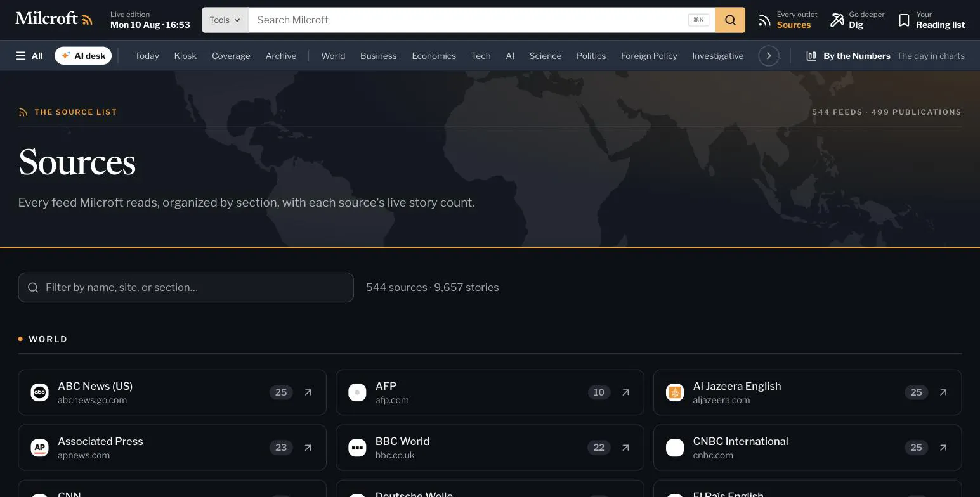The image size is (980, 497).
Task: Click the abcnews.go.com domain text
Action: 92,400
